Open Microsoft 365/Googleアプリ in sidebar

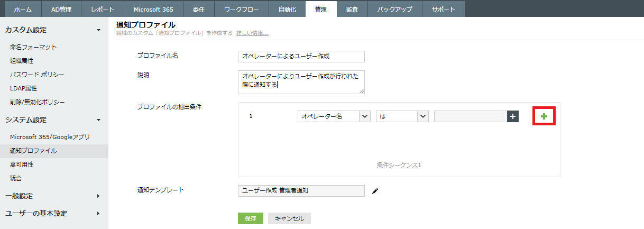coord(50,137)
